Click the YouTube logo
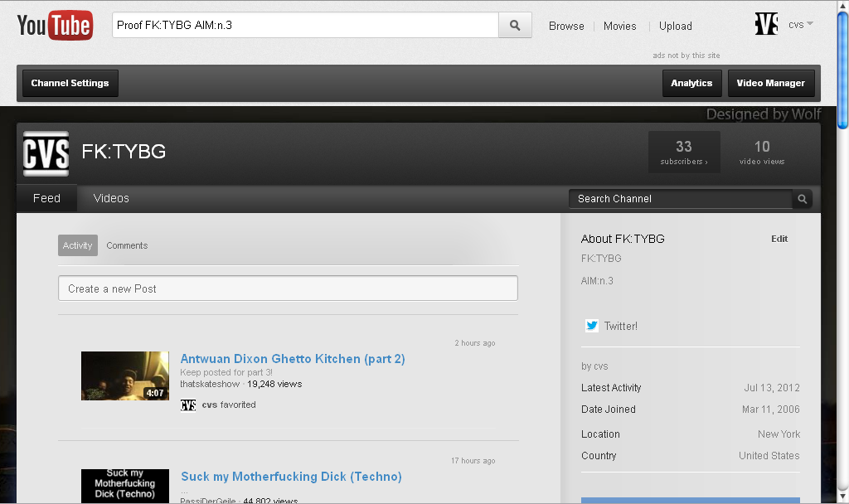 pos(55,26)
